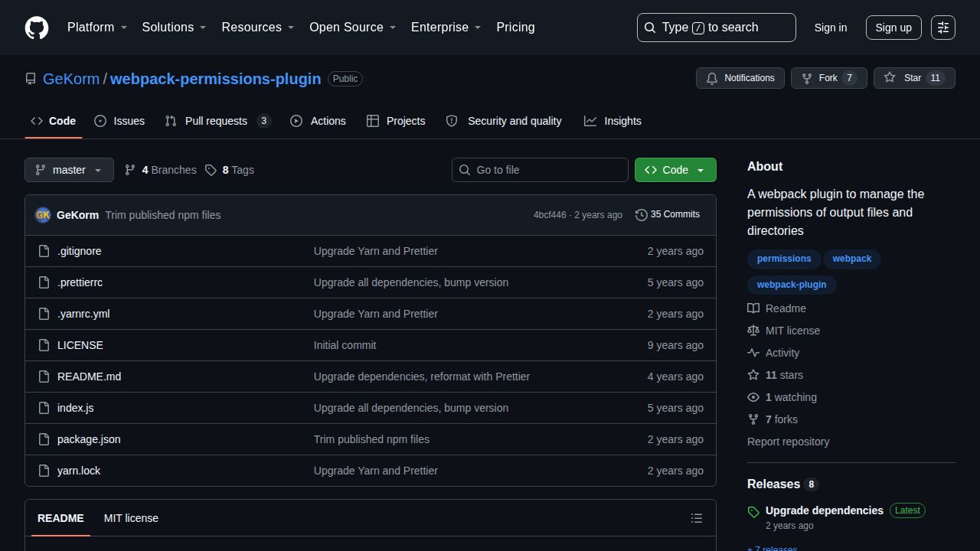Open the webpack-permissions-plugin repository link
Image resolution: width=980 pixels, height=551 pixels.
(215, 79)
